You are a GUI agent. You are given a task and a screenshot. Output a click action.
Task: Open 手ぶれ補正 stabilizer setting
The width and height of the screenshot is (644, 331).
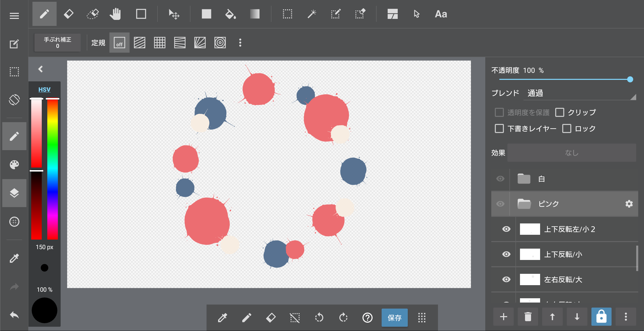point(58,43)
